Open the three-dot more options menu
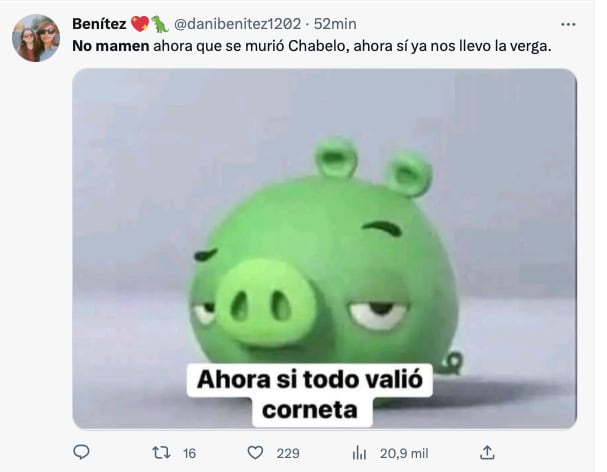 click(x=568, y=24)
